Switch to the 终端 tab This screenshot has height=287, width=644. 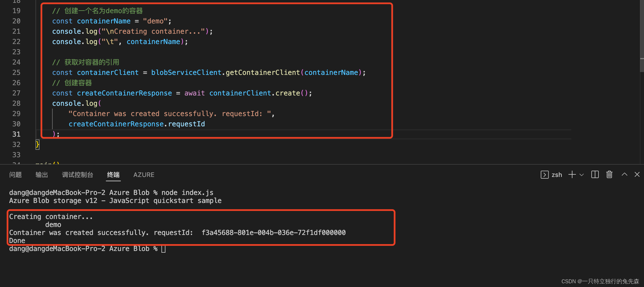click(113, 175)
